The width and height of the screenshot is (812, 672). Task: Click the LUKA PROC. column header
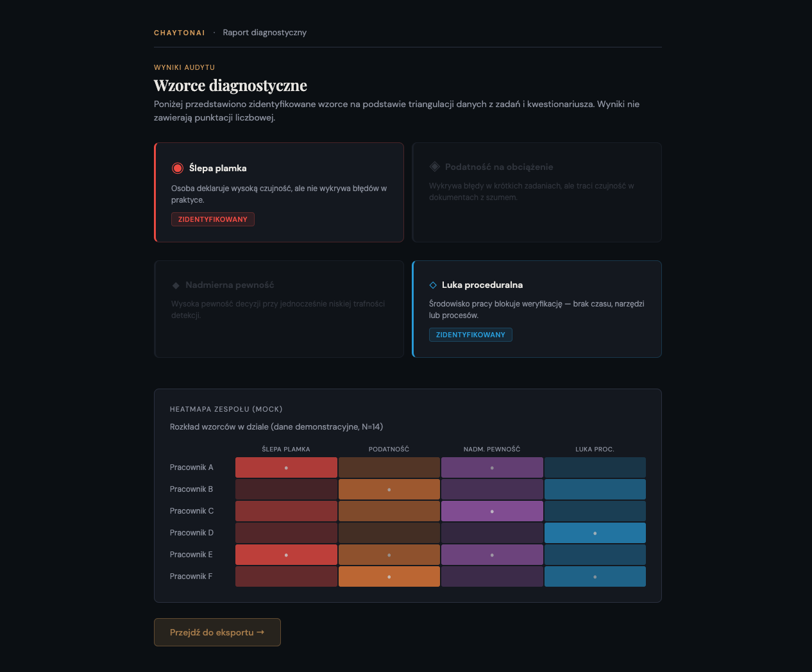pyautogui.click(x=595, y=449)
